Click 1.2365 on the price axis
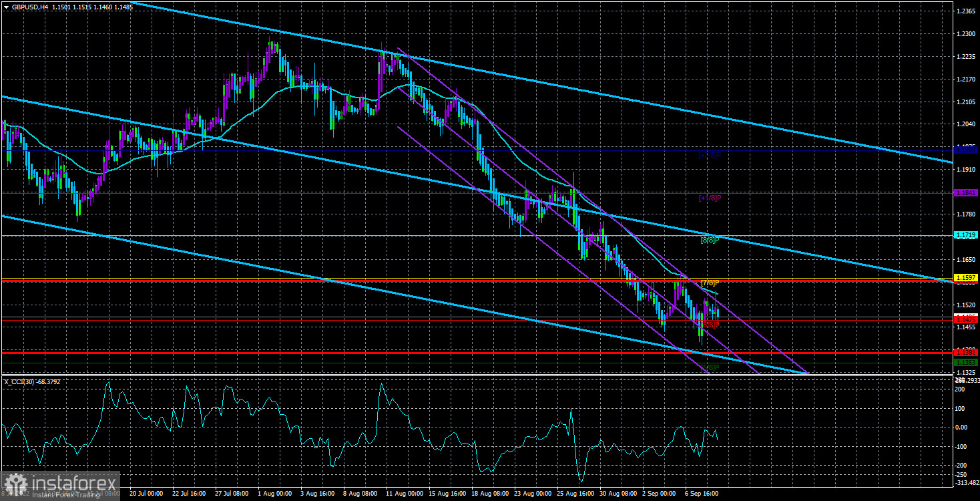Screen dimensions: 980x501 [966, 11]
